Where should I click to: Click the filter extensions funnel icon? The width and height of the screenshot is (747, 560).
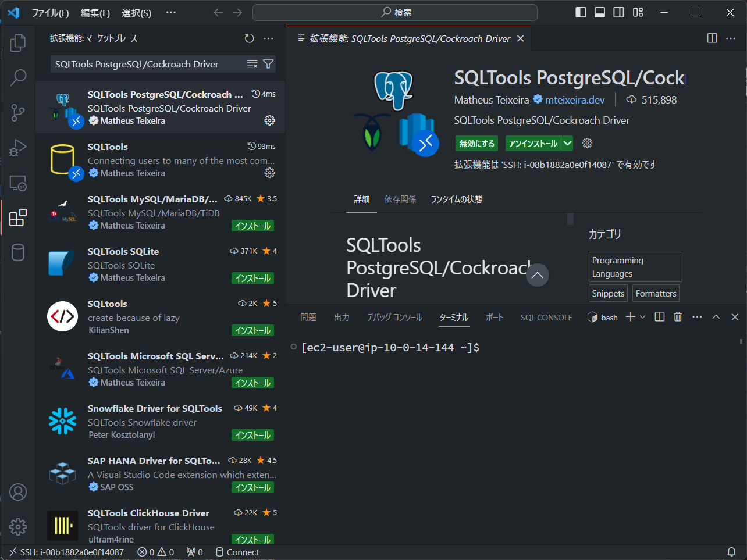click(268, 64)
